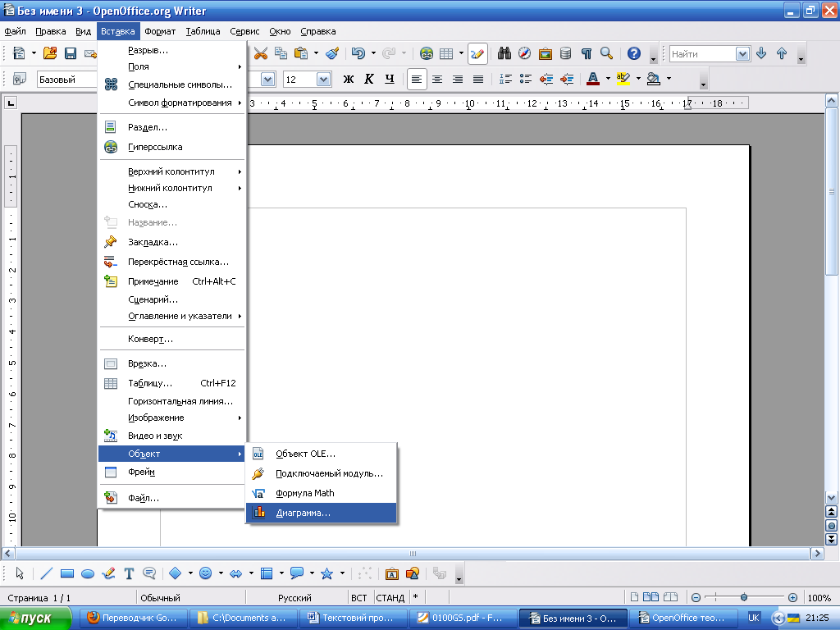This screenshot has height=630, width=840.
Task: Click the Hyperlink globe toolbar icon
Action: tap(427, 53)
